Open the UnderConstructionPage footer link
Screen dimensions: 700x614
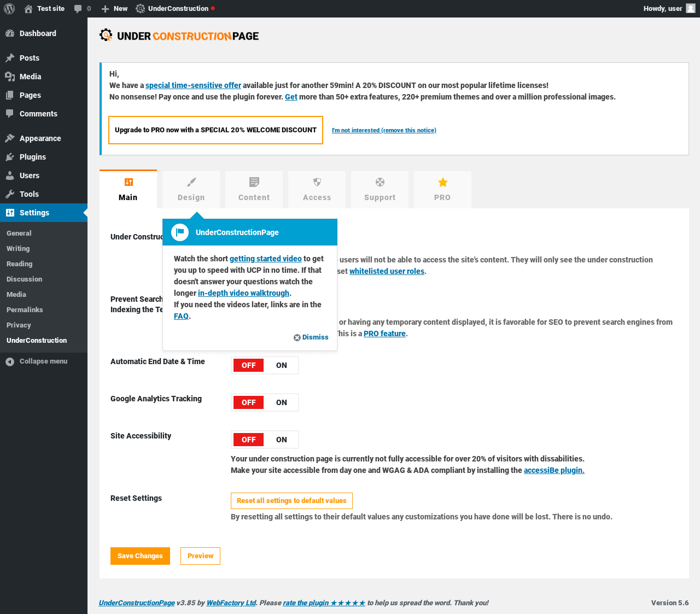(x=137, y=603)
